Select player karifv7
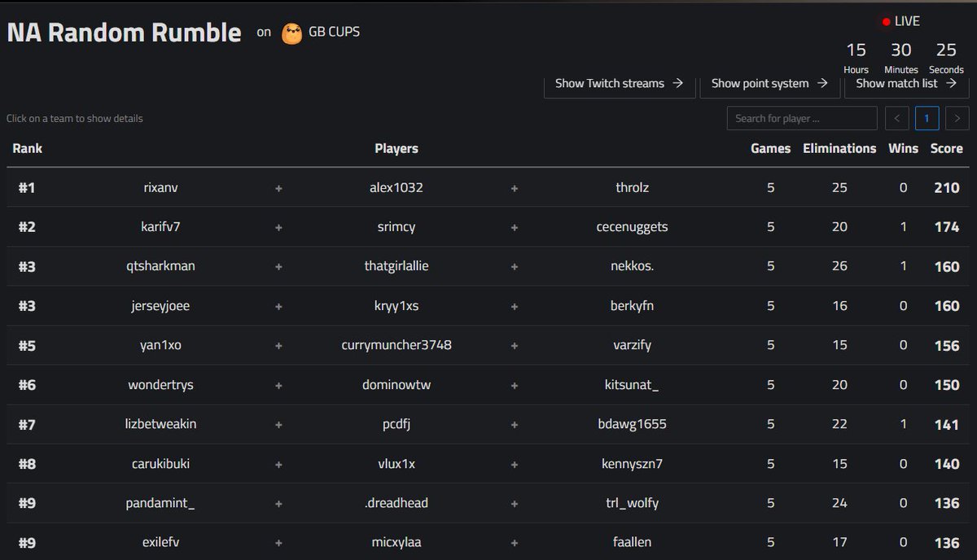 [x=160, y=227]
